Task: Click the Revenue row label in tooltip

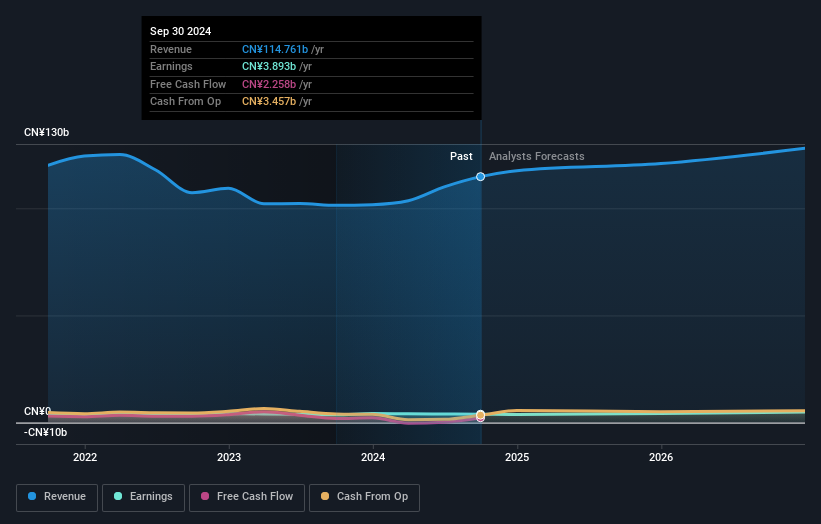Action: tap(171, 49)
